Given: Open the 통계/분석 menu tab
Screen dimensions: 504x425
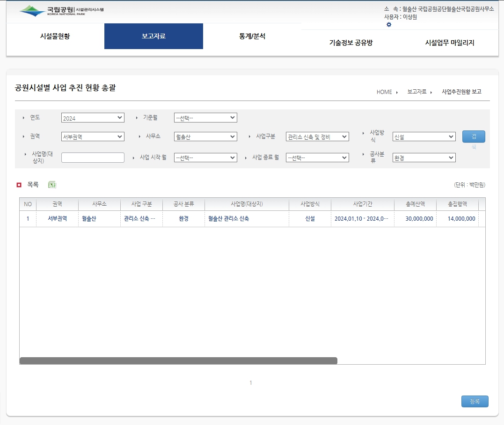Looking at the screenshot, I should click(x=252, y=36).
